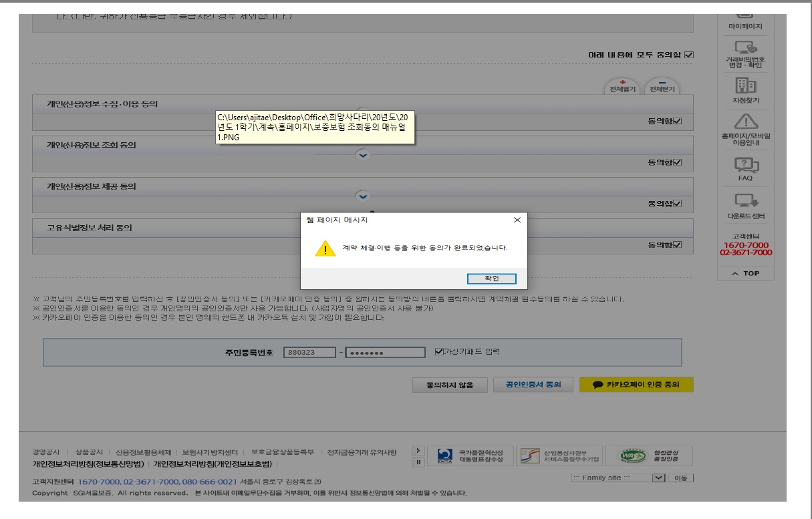Screen dimensions: 812x519
Task: Toggle 동의함 for 개인(신용)정보 조회 동의
Action: [x=678, y=162]
